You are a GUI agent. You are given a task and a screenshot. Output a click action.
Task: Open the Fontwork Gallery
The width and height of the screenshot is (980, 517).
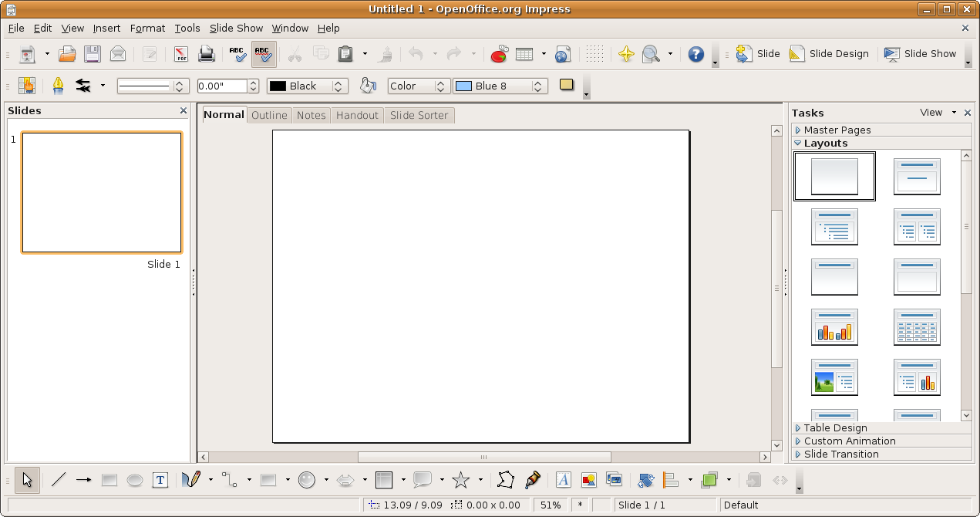(564, 480)
